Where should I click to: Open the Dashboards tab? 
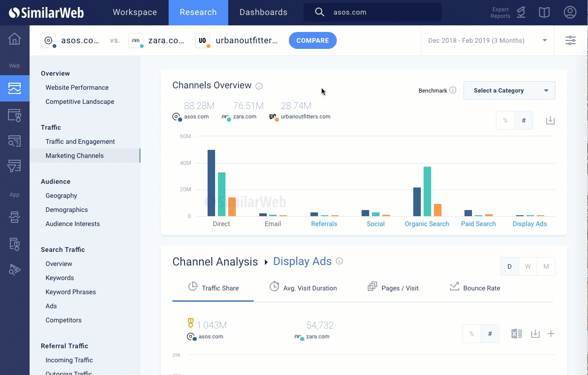(x=263, y=13)
